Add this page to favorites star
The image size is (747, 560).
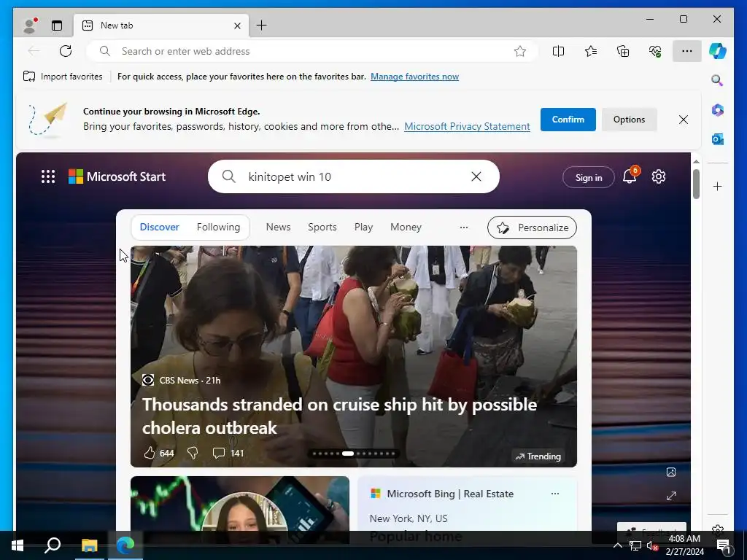pyautogui.click(x=519, y=51)
